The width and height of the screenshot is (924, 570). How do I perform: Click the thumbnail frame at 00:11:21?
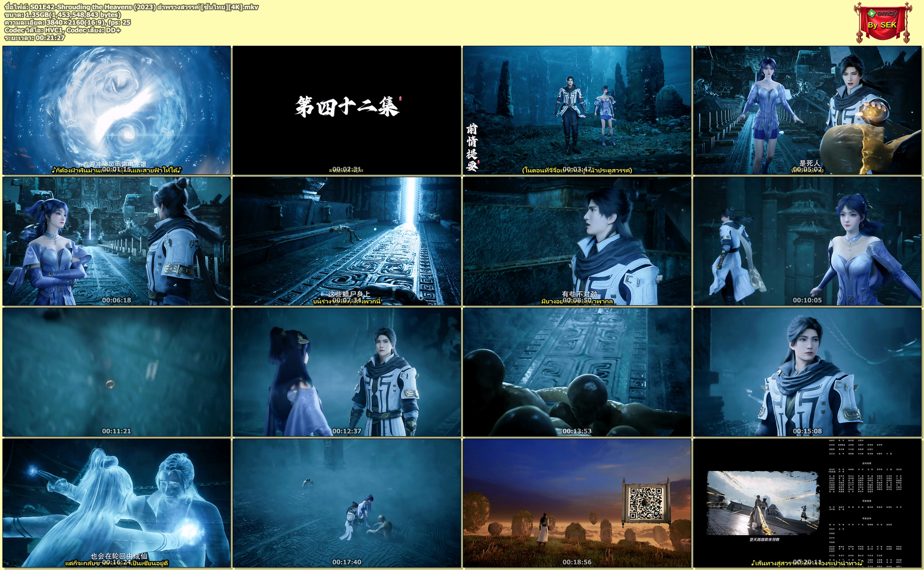[x=117, y=372]
